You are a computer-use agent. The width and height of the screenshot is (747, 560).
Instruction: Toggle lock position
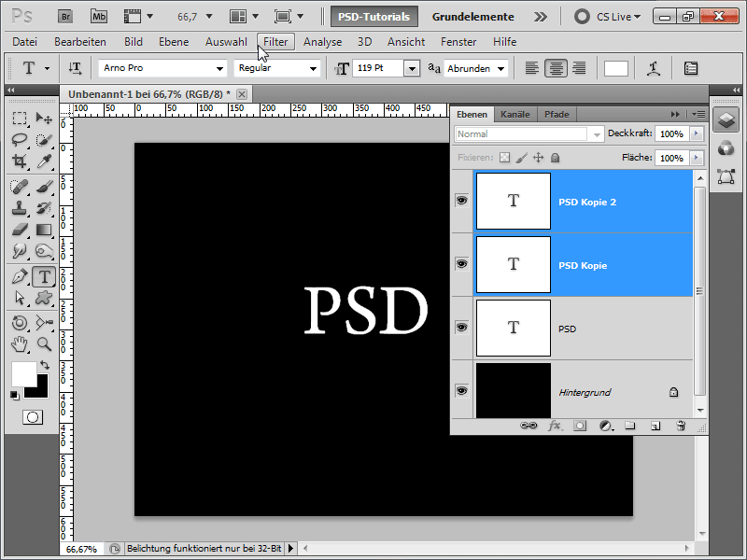click(539, 158)
